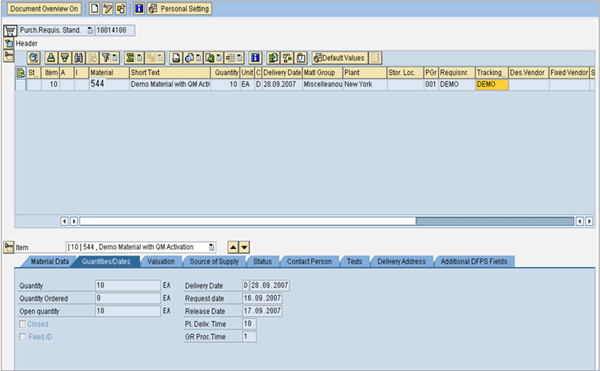Click the Views icon in grid toolbar
This screenshot has width=600, height=371.
(189, 58)
